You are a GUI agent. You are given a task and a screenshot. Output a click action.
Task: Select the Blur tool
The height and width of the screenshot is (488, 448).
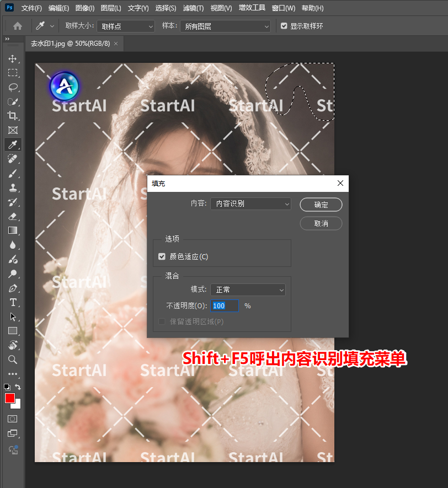click(x=13, y=245)
